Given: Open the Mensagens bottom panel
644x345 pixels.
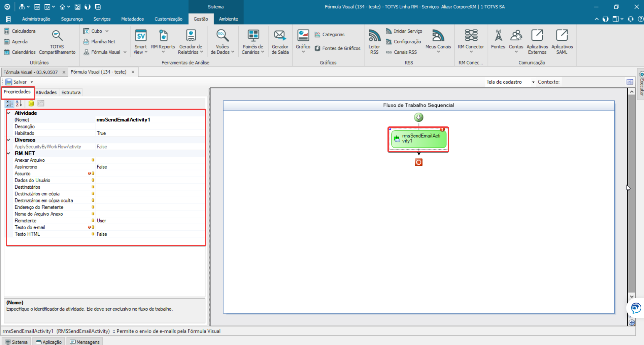Looking at the screenshot, I should click(x=84, y=342).
